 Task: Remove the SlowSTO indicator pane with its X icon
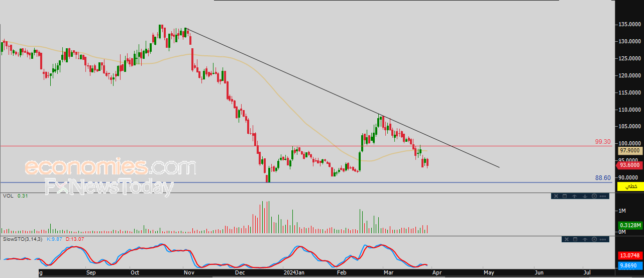tap(567, 239)
